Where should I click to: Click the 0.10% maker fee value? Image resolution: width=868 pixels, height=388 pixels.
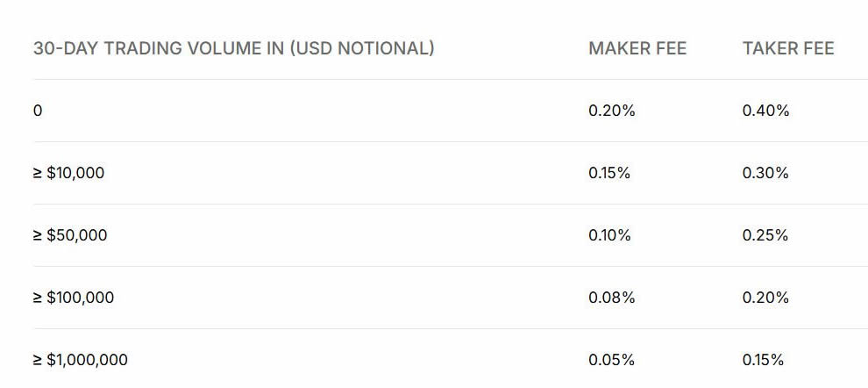click(x=609, y=235)
